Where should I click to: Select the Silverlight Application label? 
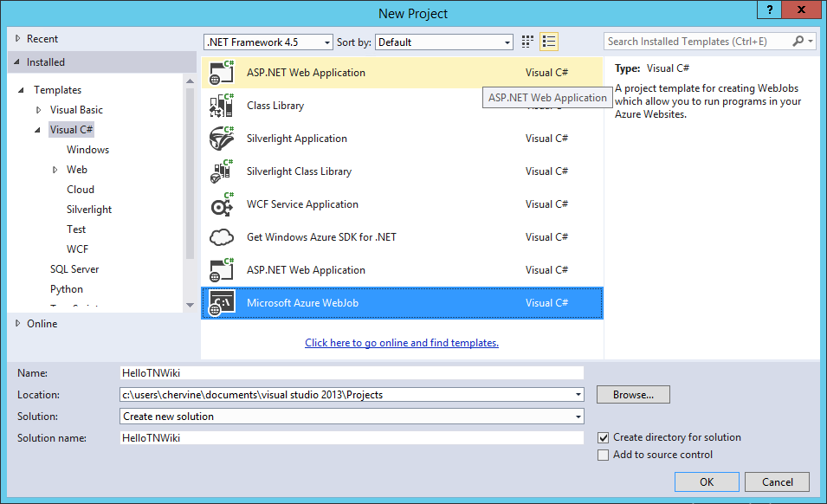click(297, 139)
